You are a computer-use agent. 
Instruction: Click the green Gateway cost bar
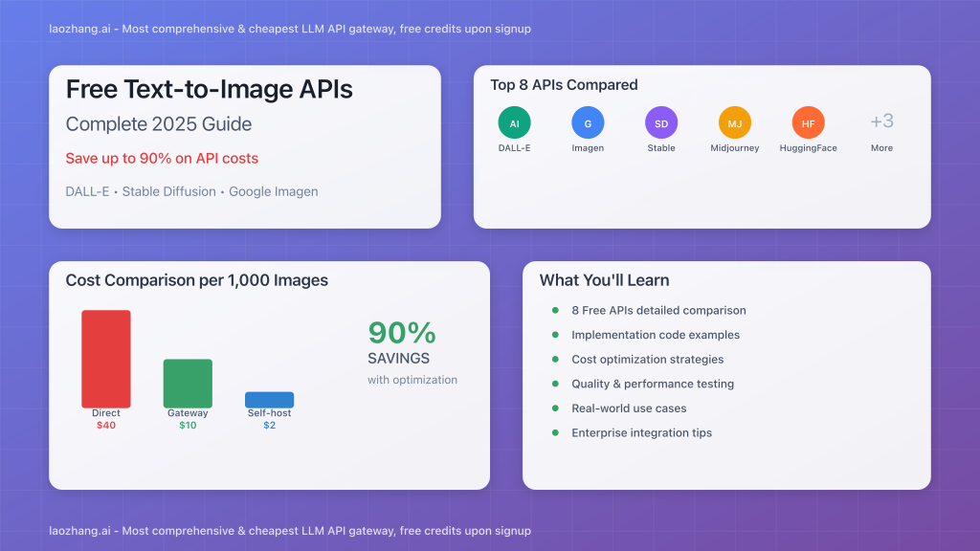188,383
